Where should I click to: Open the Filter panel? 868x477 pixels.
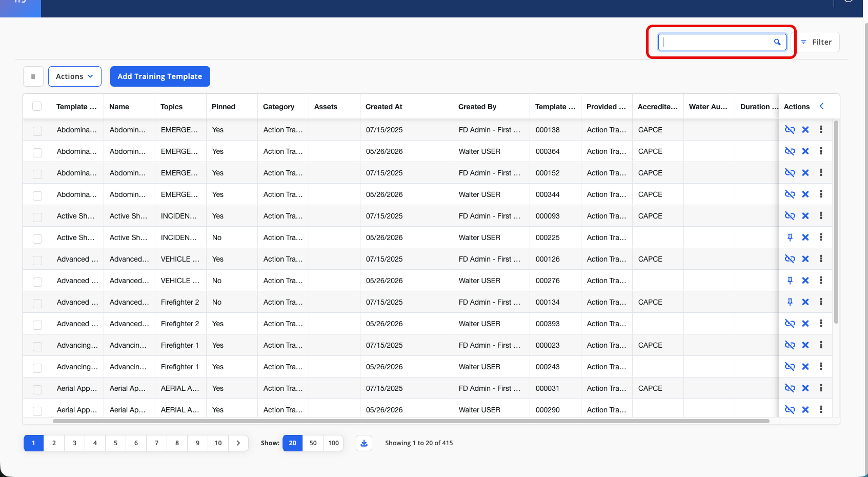click(x=817, y=42)
